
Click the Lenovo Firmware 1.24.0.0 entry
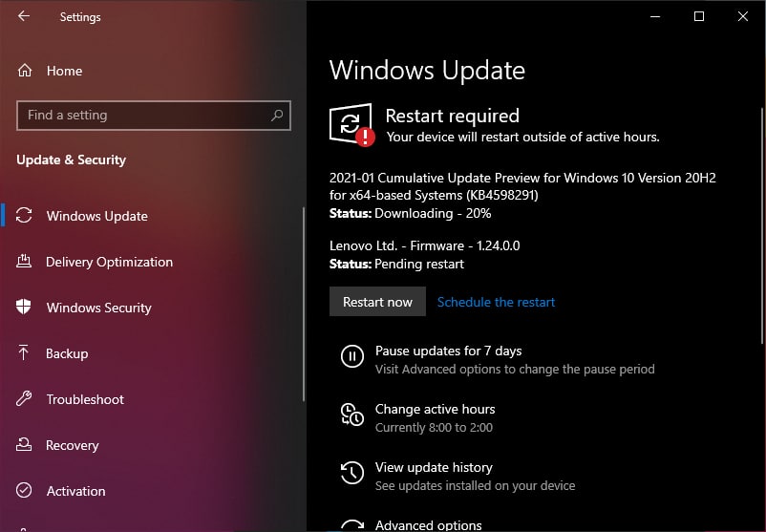point(424,245)
